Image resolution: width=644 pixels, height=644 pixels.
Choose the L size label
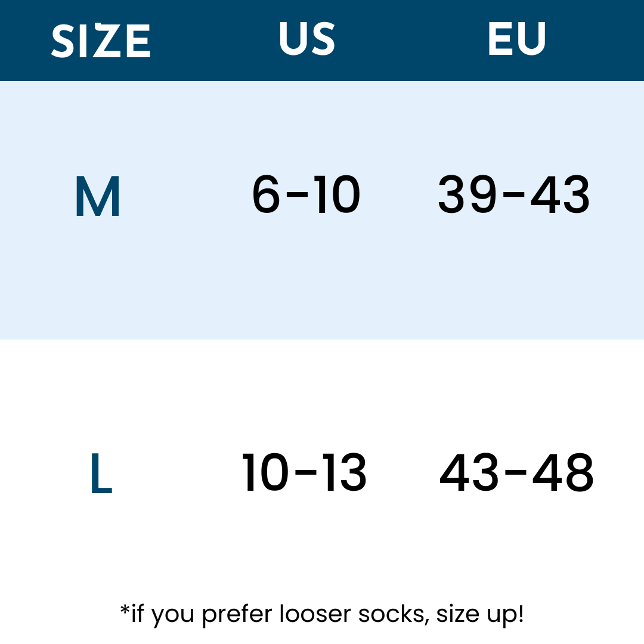pyautogui.click(x=101, y=474)
